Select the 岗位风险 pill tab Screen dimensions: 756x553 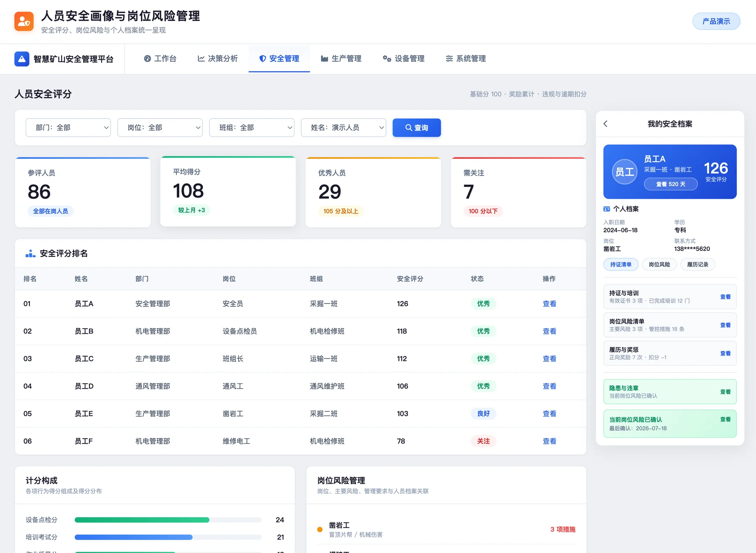coord(659,264)
